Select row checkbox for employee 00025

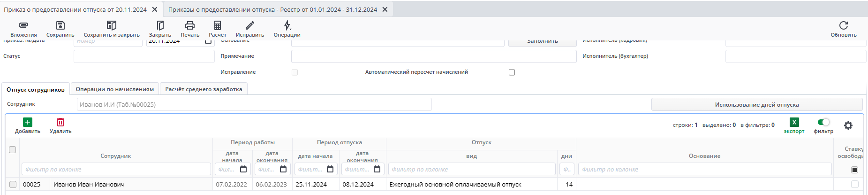tap(13, 184)
